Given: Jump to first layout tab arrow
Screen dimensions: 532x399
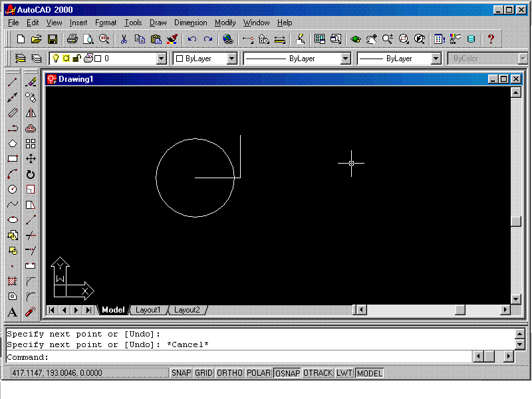Looking at the screenshot, I should pyautogui.click(x=52, y=310).
